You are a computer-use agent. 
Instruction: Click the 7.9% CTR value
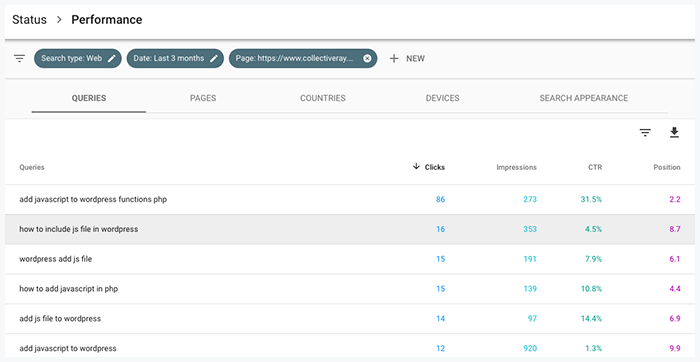pyautogui.click(x=593, y=259)
